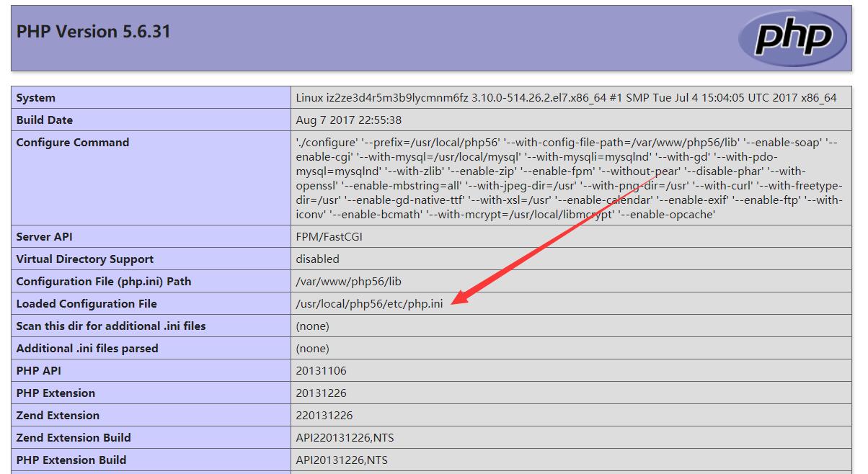Select the Configure Command label cell
Image resolution: width=868 pixels, height=474 pixels.
[x=73, y=143]
